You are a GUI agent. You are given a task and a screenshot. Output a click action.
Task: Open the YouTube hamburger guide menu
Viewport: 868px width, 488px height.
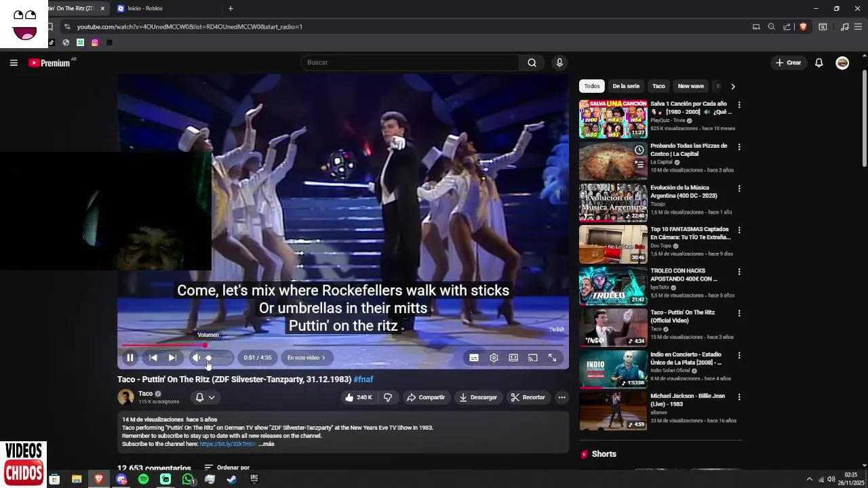[x=14, y=62]
